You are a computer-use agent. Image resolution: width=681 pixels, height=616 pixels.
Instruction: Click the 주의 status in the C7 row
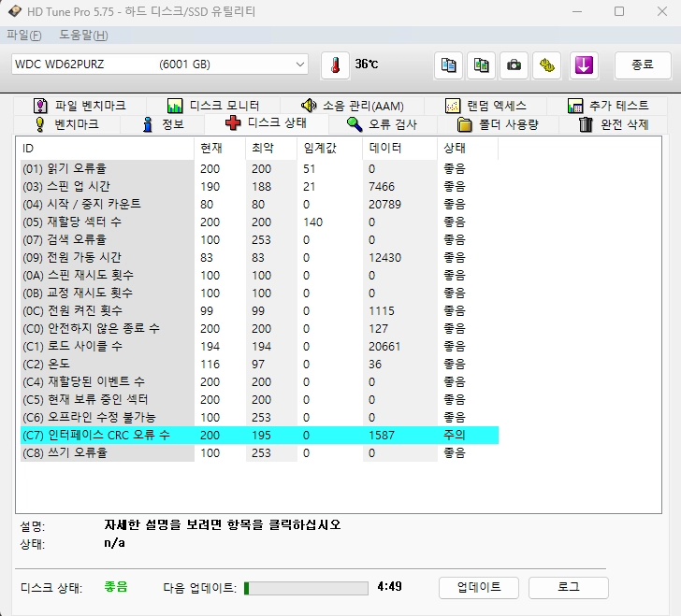coord(455,435)
